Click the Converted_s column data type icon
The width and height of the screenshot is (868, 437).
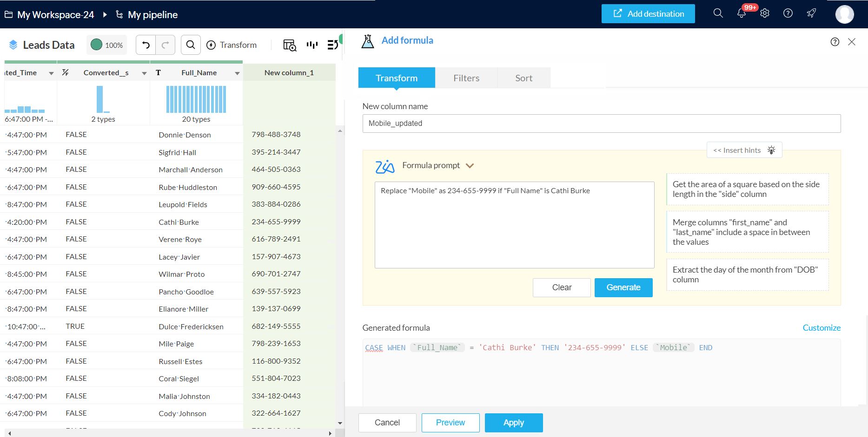click(x=66, y=72)
